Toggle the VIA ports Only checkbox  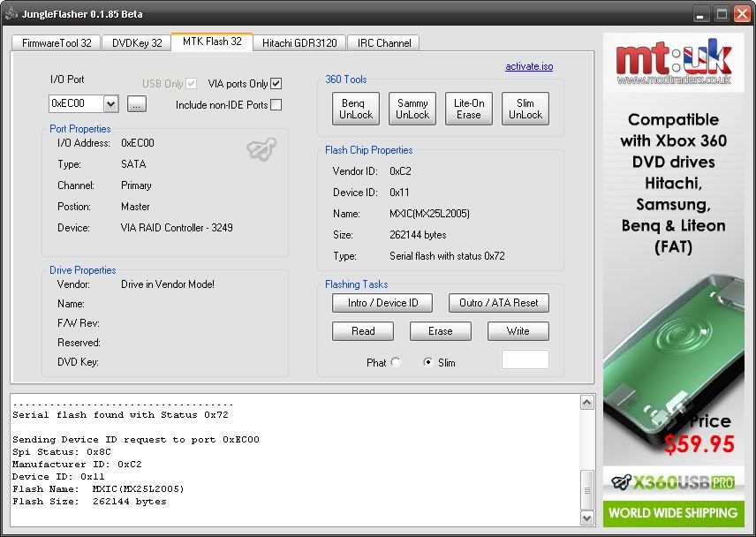pos(276,83)
